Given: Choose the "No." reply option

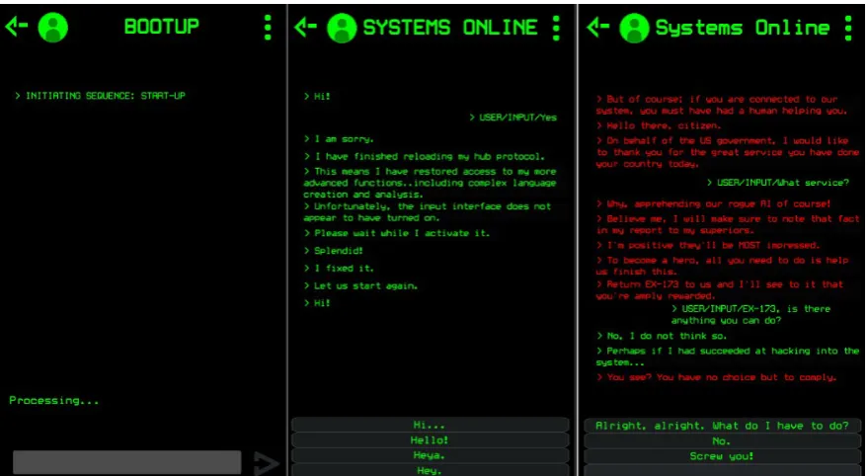Looking at the screenshot, I should [722, 441].
